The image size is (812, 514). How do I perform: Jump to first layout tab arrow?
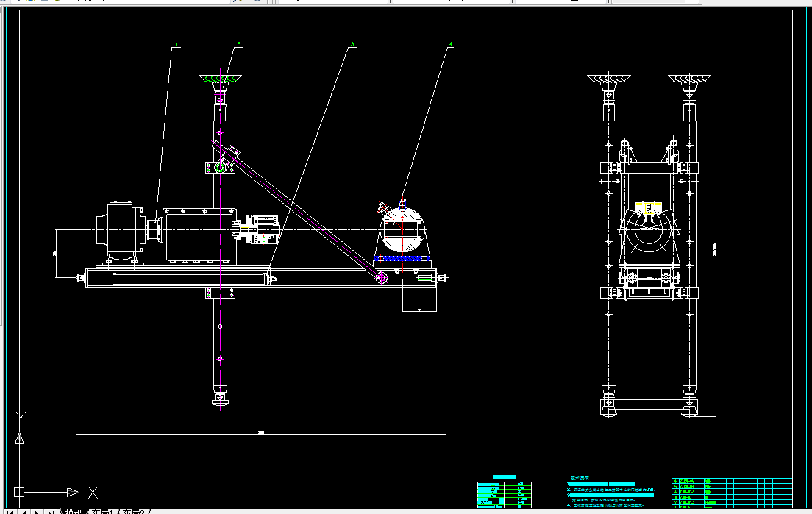pos(10,511)
